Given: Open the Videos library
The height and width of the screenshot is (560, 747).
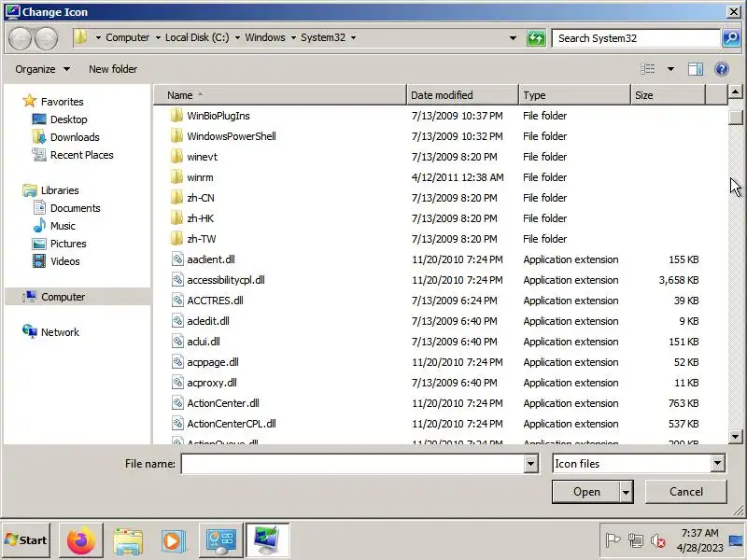Looking at the screenshot, I should pos(64,261).
